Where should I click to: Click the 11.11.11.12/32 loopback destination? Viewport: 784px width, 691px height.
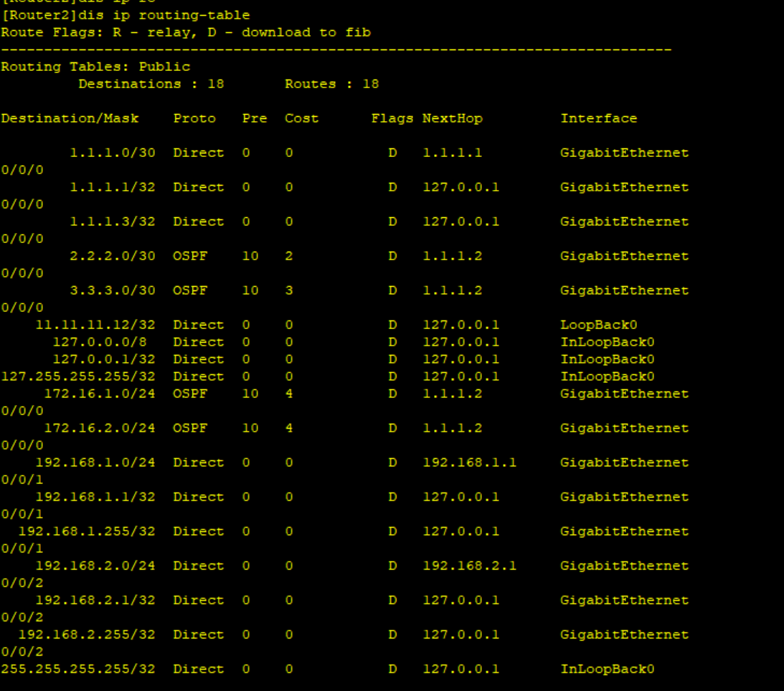(x=95, y=325)
